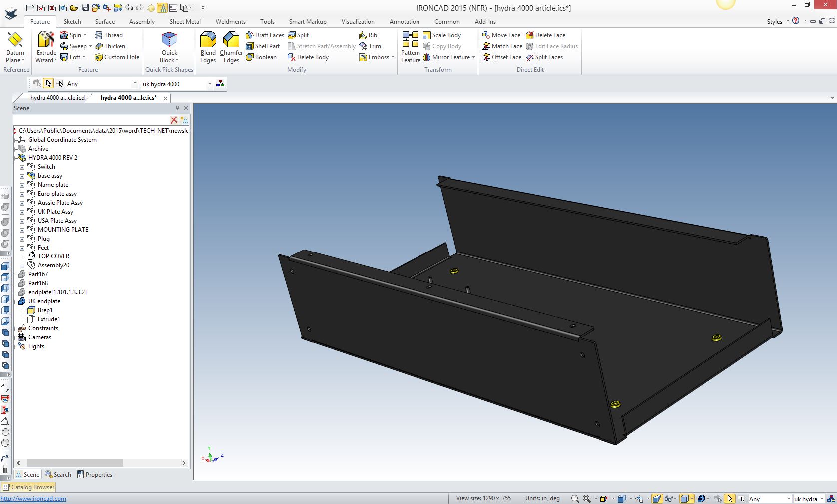Screen dimensions: 837x504
Task: Click the Draft Faces tool
Action: coord(265,35)
